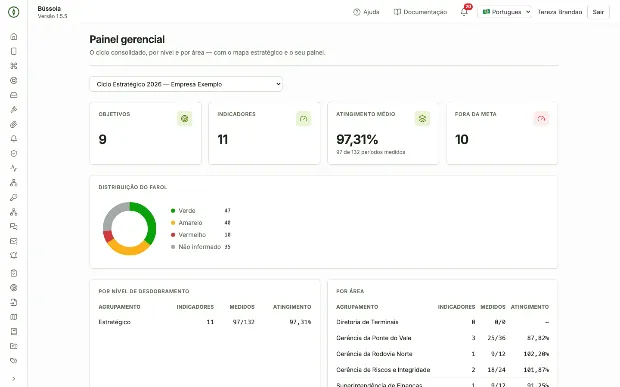
Task: Select the tags sidebar icon
Action: pos(13,361)
